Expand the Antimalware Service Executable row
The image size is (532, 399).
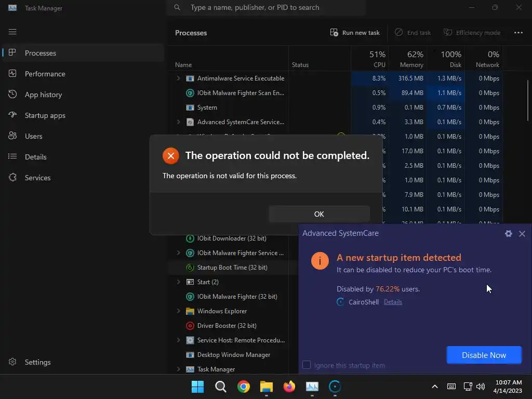click(179, 78)
